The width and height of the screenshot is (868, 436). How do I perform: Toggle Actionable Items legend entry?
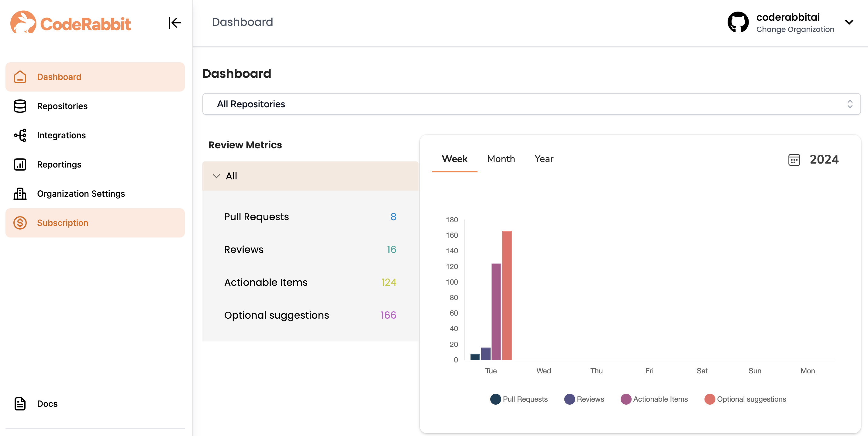click(626, 399)
